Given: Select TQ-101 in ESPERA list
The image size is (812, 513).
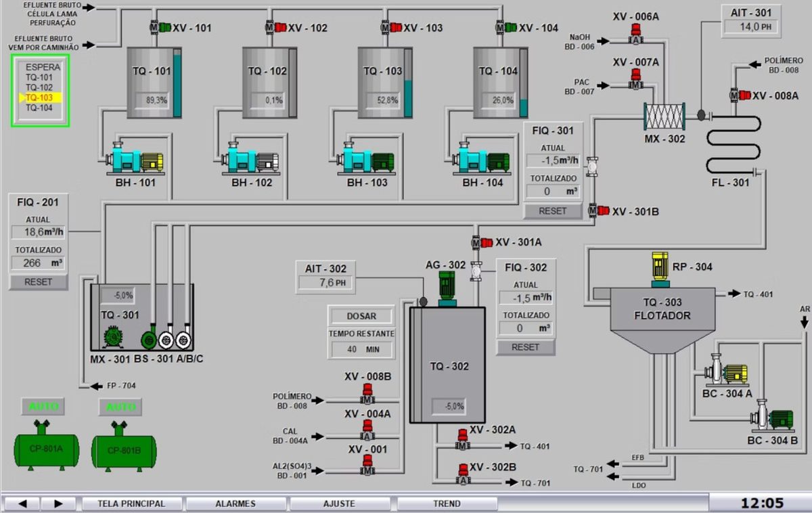Looking at the screenshot, I should (x=39, y=77).
